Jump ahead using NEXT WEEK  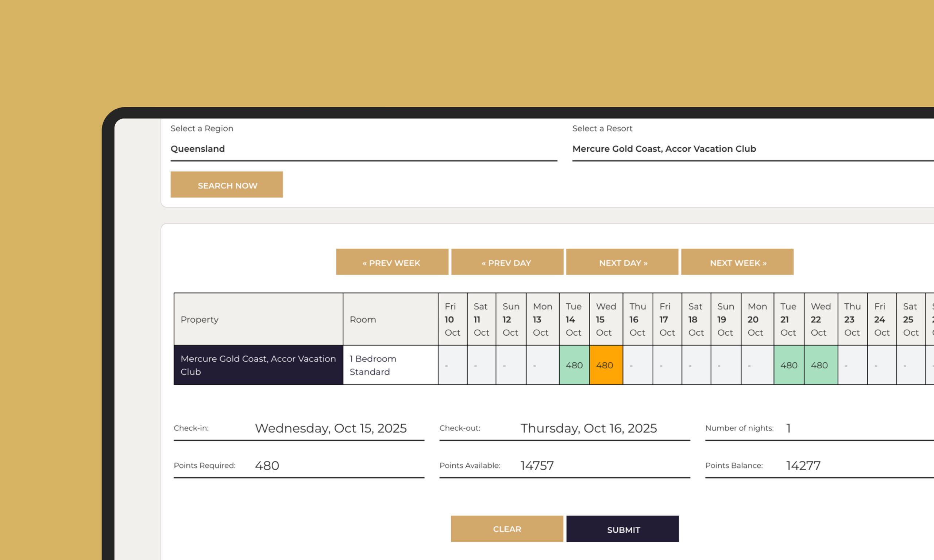coord(737,262)
